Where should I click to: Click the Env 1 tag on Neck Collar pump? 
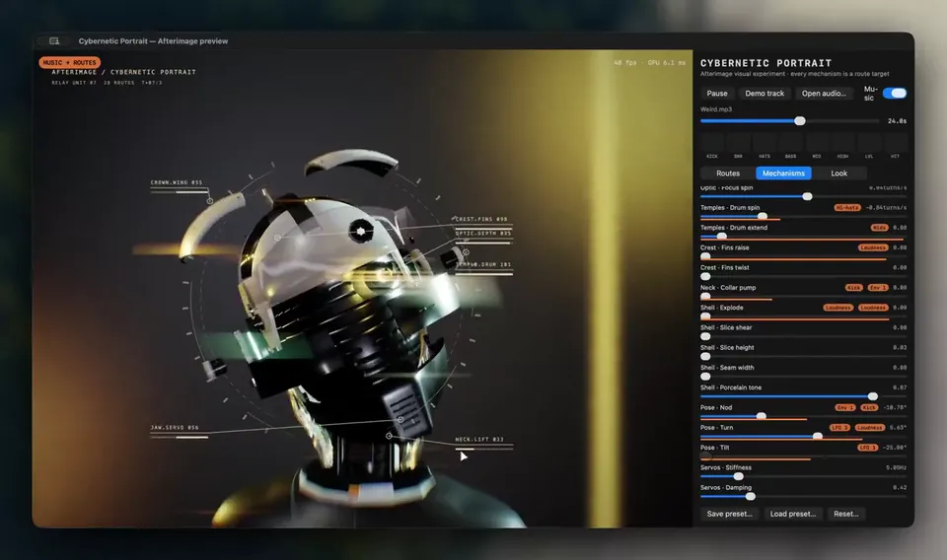(x=878, y=287)
